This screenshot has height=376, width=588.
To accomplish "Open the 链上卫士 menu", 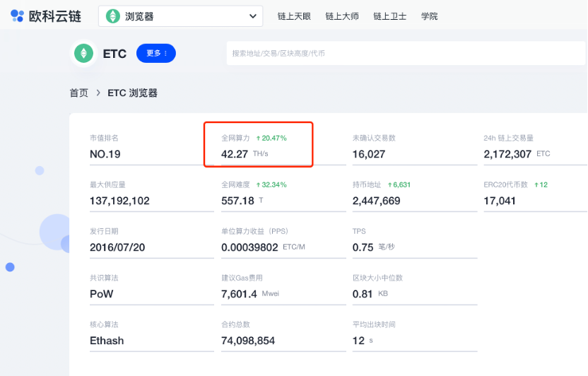I will point(390,16).
